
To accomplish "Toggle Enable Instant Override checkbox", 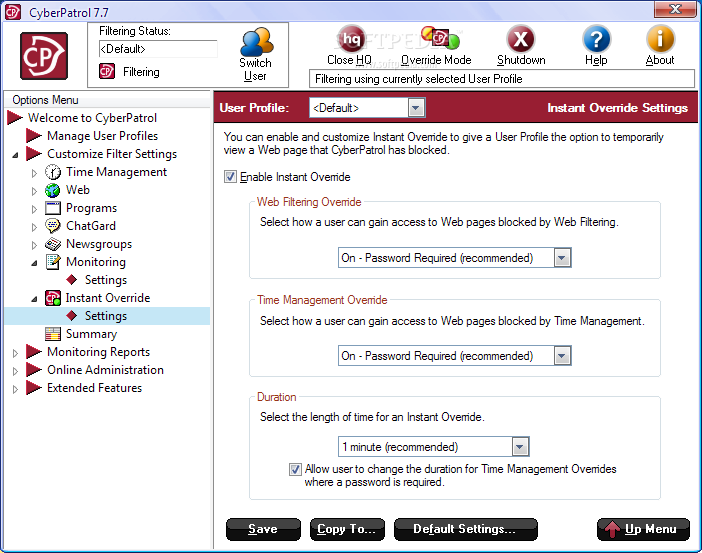I will [230, 176].
